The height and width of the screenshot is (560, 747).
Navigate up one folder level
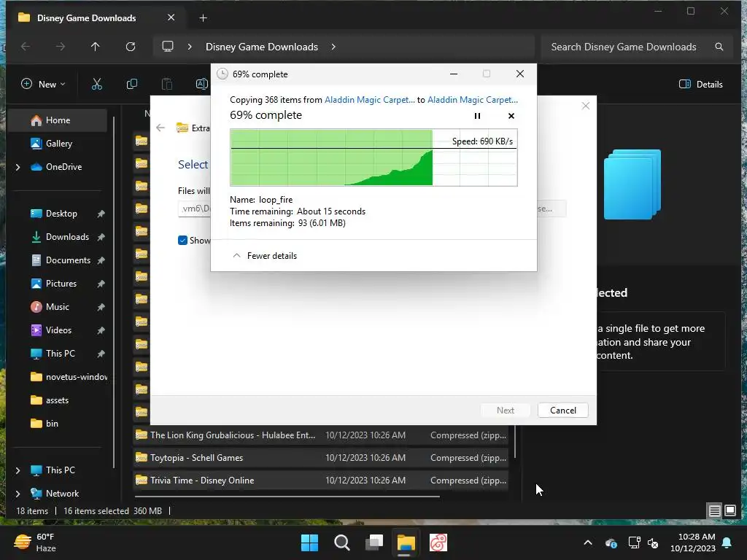[x=96, y=47]
